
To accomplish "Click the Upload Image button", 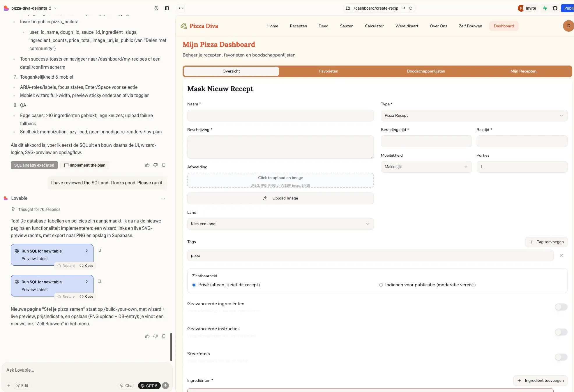I will [280, 198].
